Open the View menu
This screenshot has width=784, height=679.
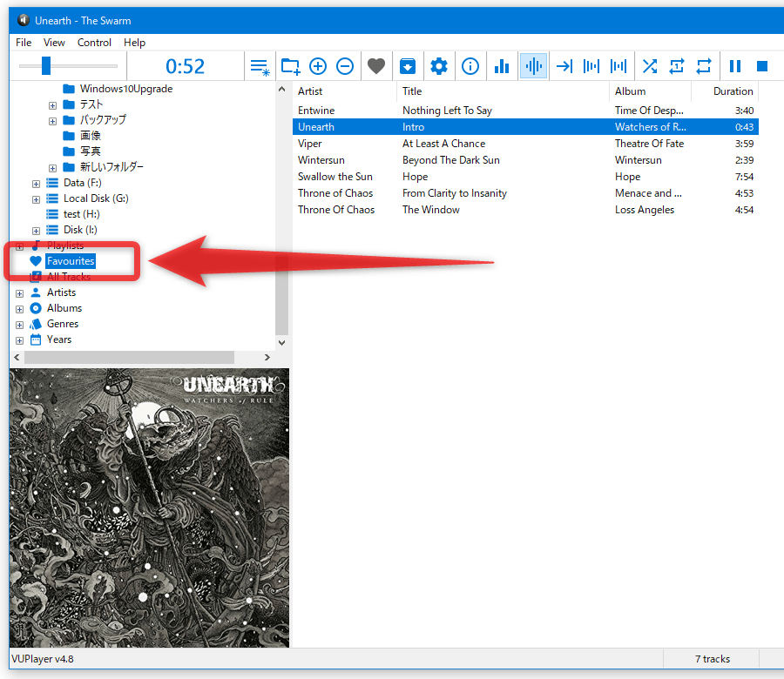point(54,43)
